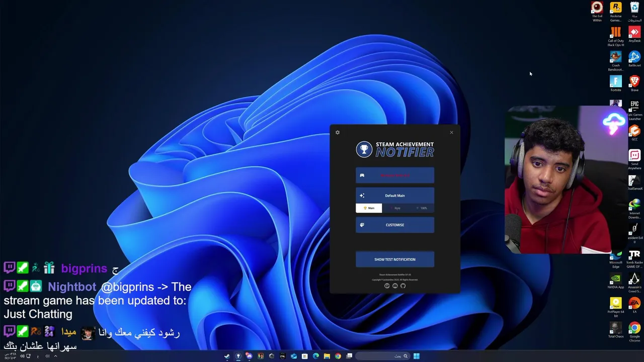Click the taskbar search box
Image resolution: width=644 pixels, height=362 pixels.
point(384,356)
